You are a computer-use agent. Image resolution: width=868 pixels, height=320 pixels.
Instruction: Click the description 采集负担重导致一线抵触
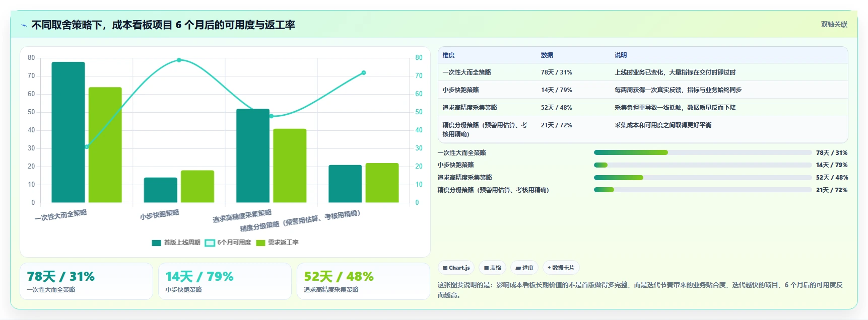(675, 108)
